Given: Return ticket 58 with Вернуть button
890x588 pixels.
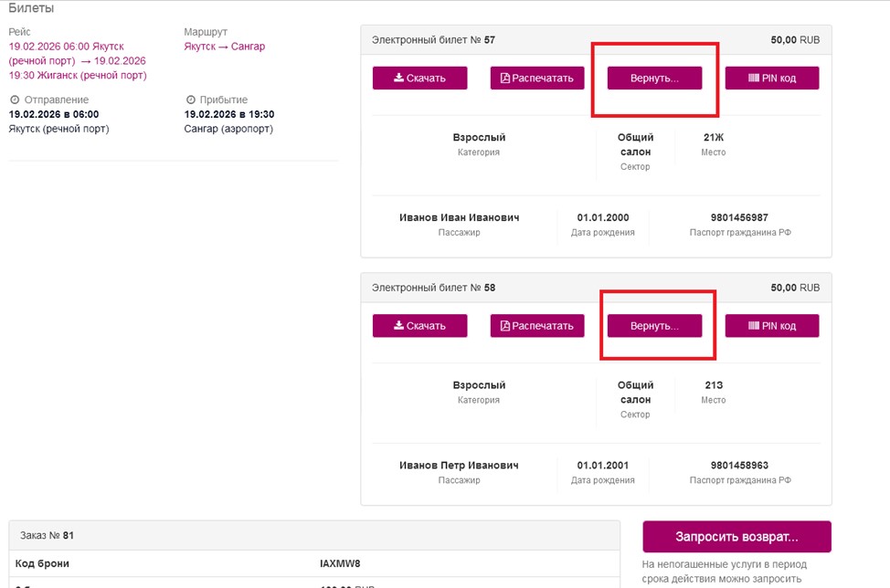Looking at the screenshot, I should (654, 325).
